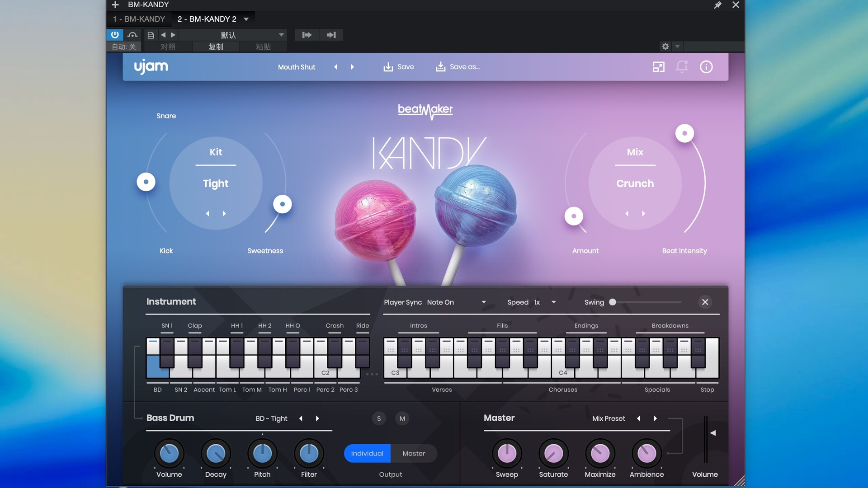868x488 pixels.
Task: Save the current preset
Action: point(399,67)
